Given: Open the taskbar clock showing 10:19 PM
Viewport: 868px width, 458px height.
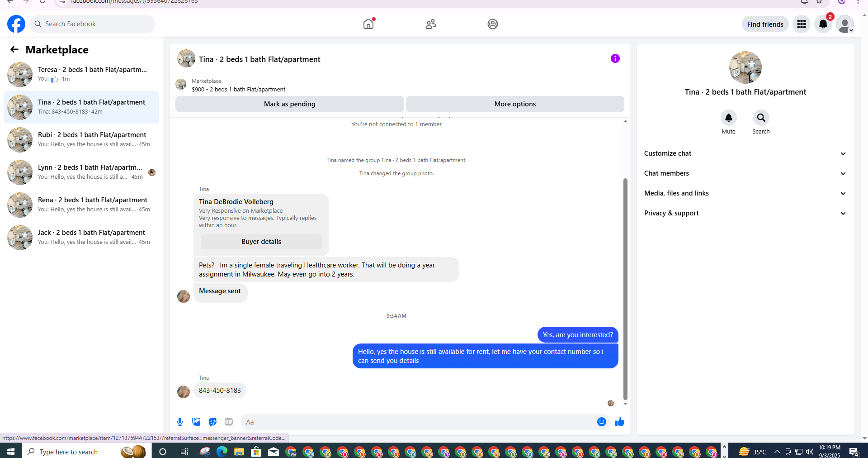Looking at the screenshot, I should pos(830,451).
